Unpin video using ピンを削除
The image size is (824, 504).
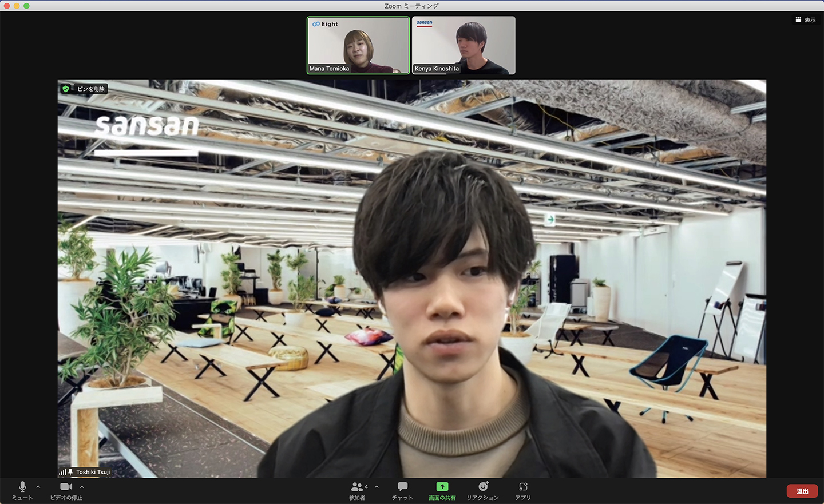[91, 89]
